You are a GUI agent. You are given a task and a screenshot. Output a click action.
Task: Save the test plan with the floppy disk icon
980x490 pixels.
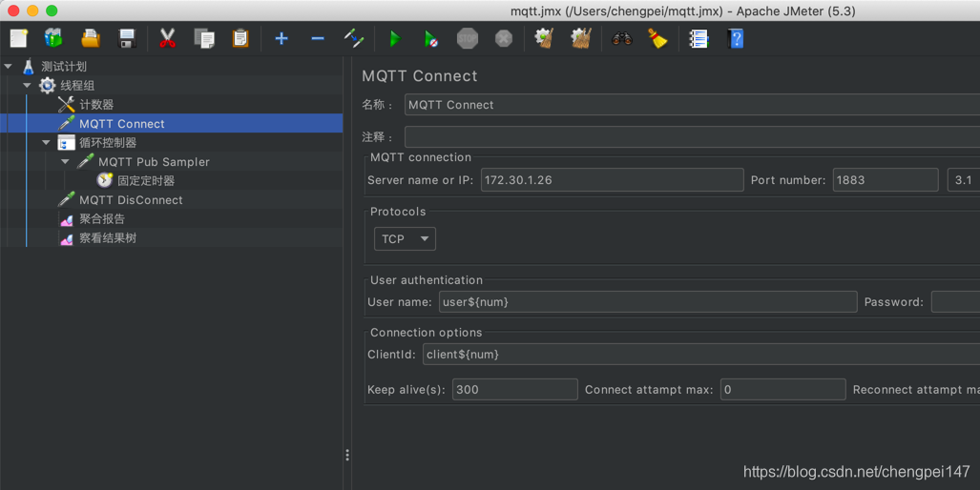[127, 39]
